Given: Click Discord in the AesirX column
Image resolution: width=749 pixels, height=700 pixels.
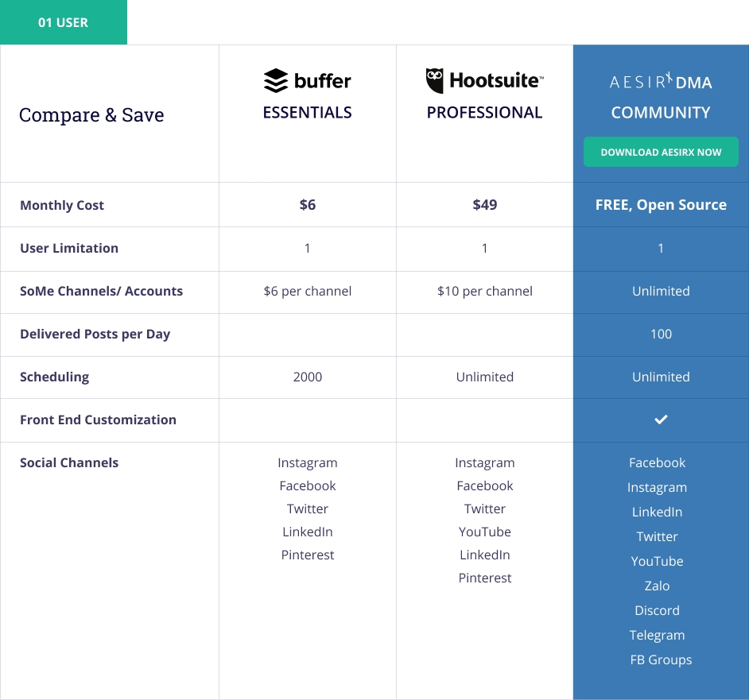Looking at the screenshot, I should [x=657, y=610].
